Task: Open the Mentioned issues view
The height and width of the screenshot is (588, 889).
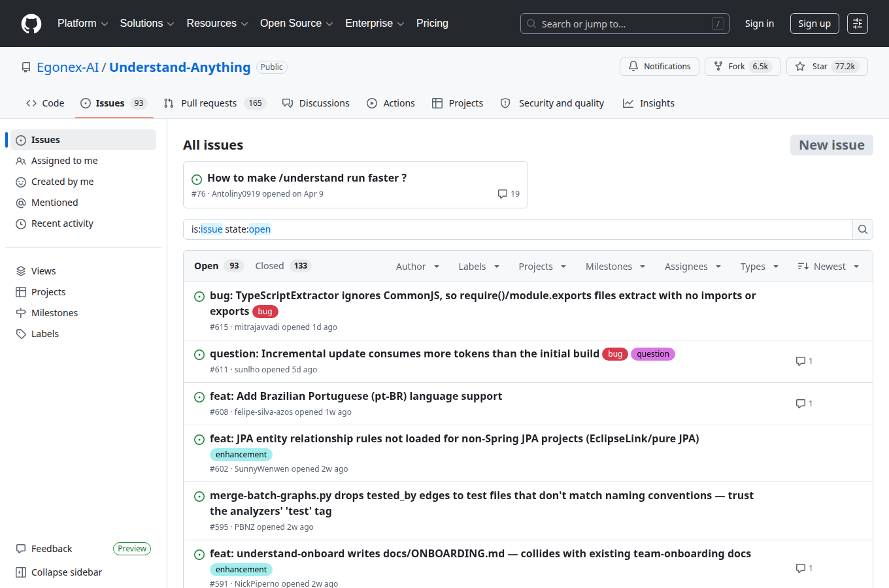Action: point(83,203)
